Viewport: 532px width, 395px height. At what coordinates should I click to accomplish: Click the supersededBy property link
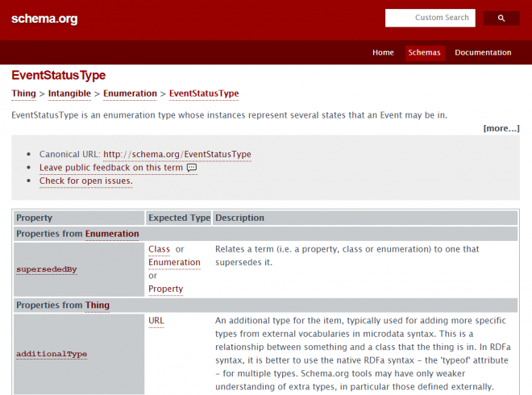(47, 269)
